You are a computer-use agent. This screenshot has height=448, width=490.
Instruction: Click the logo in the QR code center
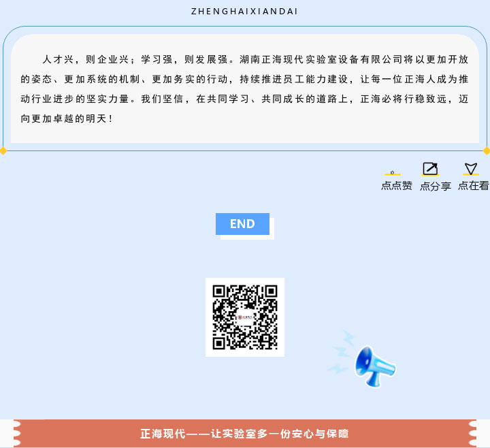click(x=245, y=317)
